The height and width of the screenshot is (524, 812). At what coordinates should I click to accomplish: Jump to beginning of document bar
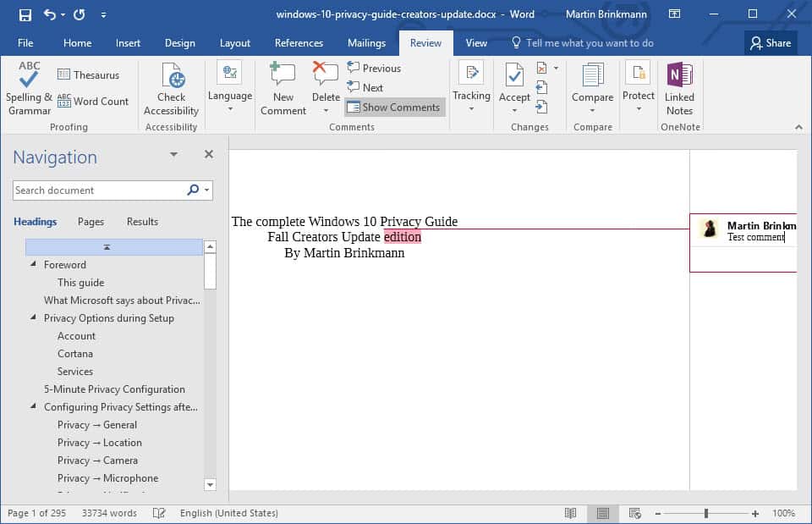[x=114, y=247]
